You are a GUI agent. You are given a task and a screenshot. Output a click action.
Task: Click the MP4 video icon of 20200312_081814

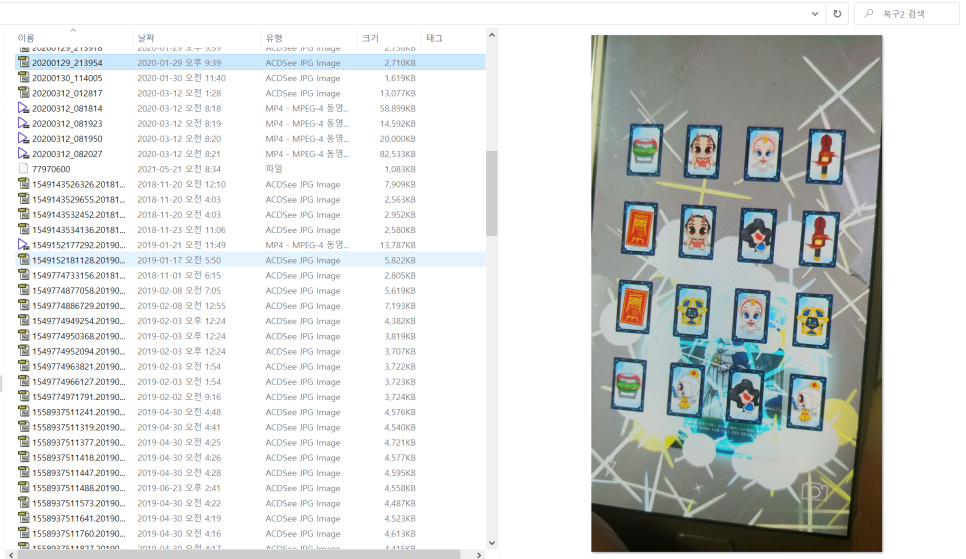coord(23,108)
